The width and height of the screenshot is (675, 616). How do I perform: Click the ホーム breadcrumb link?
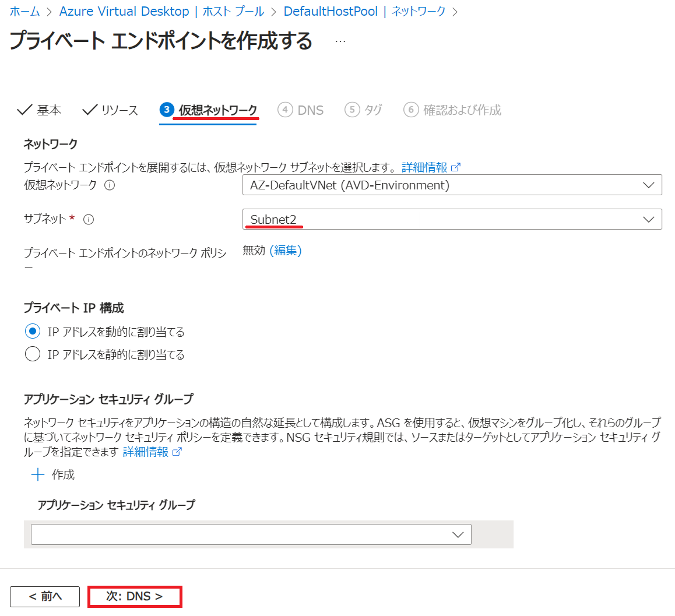click(24, 11)
